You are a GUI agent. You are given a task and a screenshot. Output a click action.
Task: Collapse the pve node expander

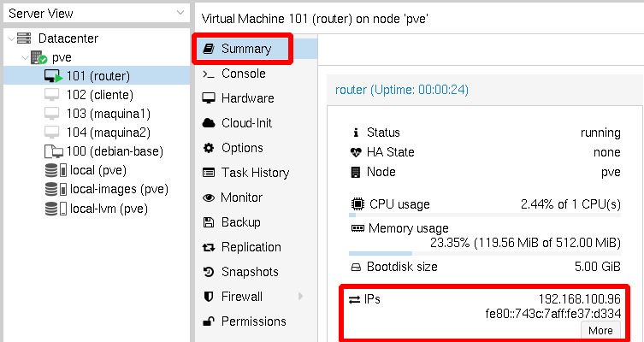pyautogui.click(x=24, y=57)
